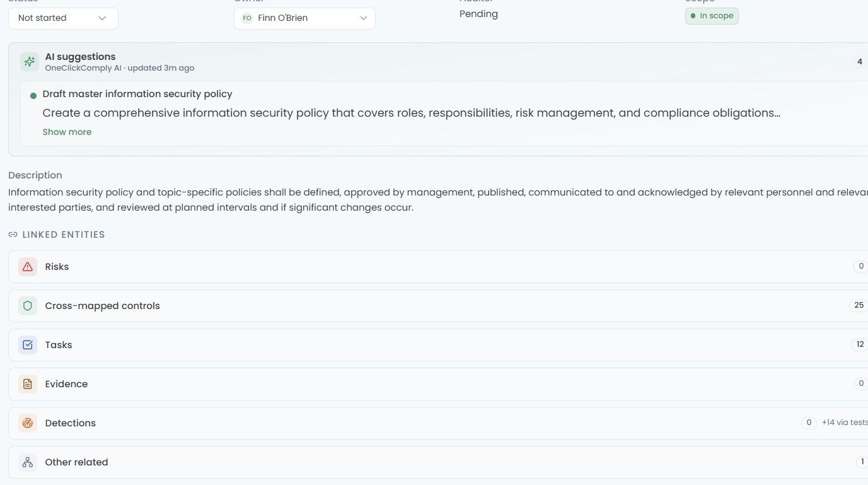Expand the Detections linked entities row
868x485 pixels.
pos(438,423)
